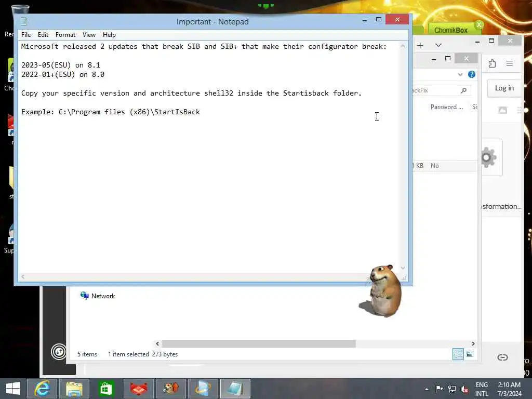The height and width of the screenshot is (399, 532).
Task: Click the Notepad title bar icon
Action: click(24, 21)
